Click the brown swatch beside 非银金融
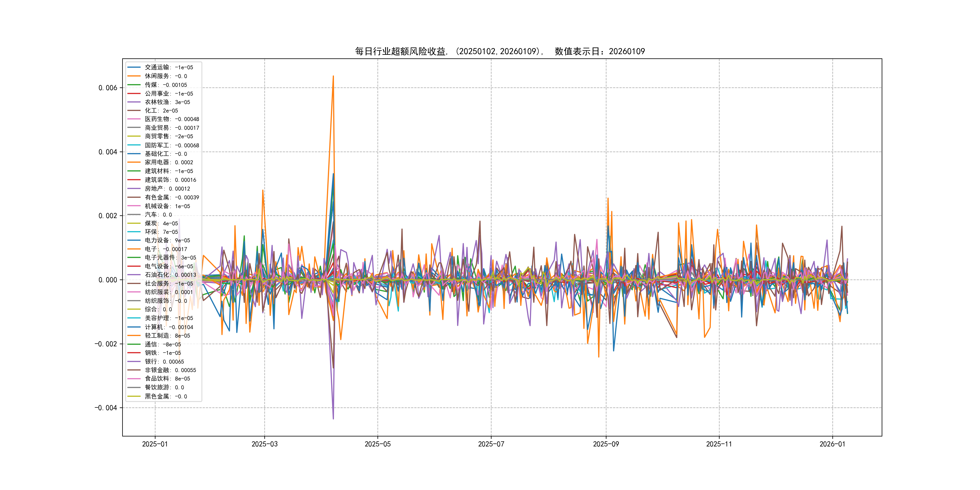The width and height of the screenshot is (980, 490). (x=134, y=370)
